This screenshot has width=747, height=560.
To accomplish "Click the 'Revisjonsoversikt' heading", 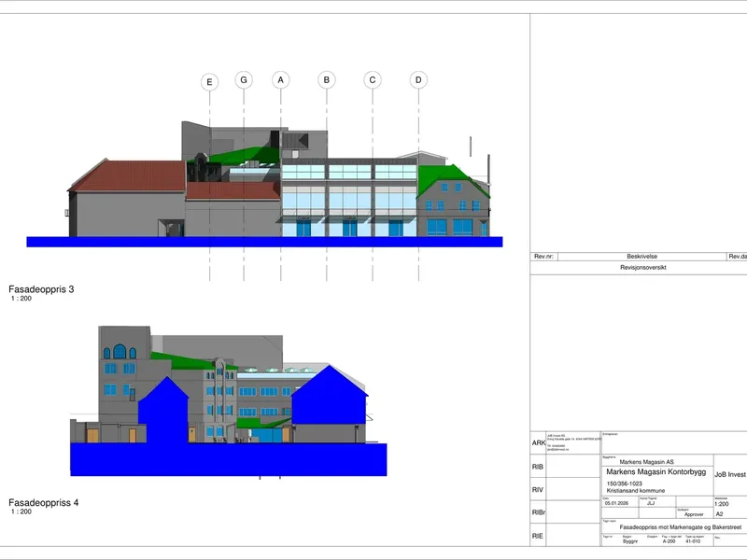I will pyautogui.click(x=643, y=268).
